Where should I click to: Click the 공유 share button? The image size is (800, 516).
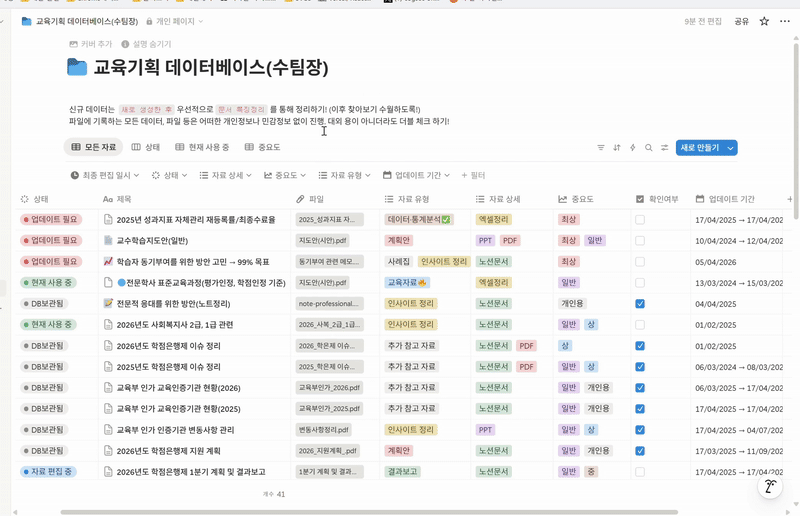741,21
